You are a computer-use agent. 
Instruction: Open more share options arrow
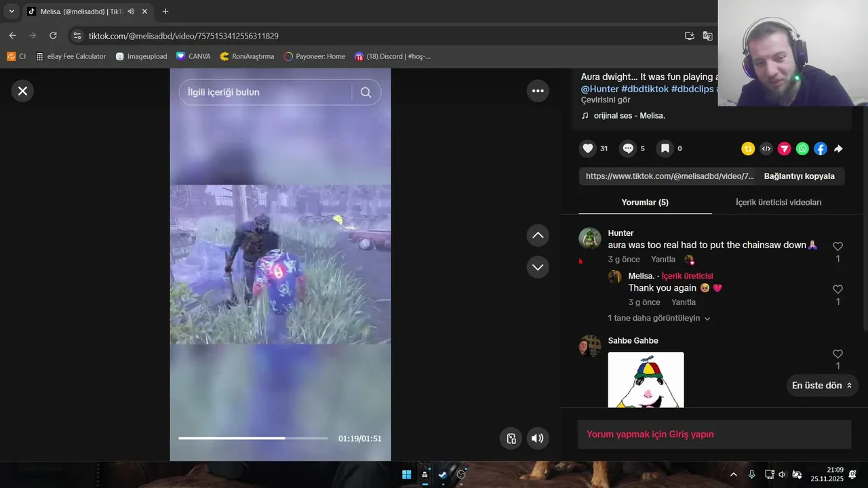click(838, 148)
